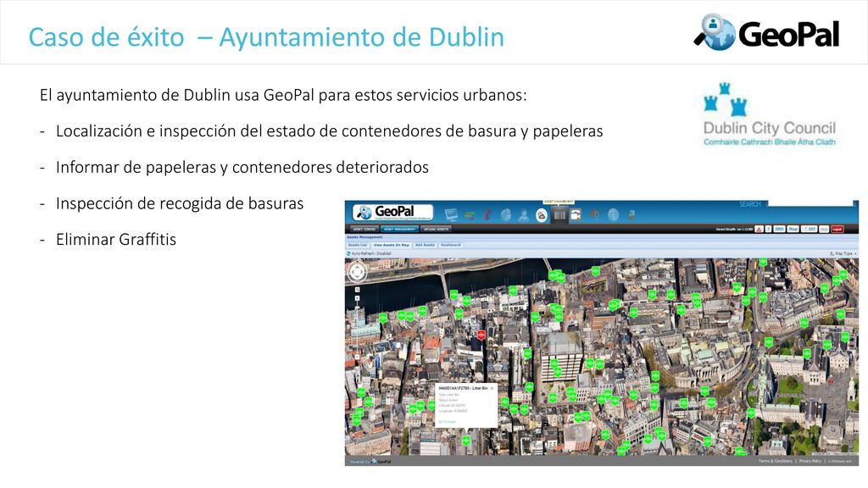Click the red alert triangle button
Image resolution: width=868 pixels, height=488 pixels.
pyautogui.click(x=759, y=229)
